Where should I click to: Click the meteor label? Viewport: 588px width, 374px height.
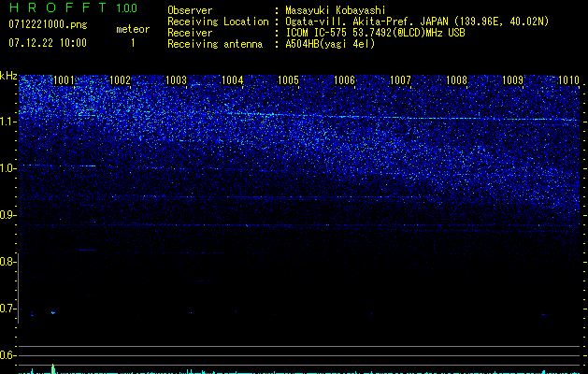133,29
